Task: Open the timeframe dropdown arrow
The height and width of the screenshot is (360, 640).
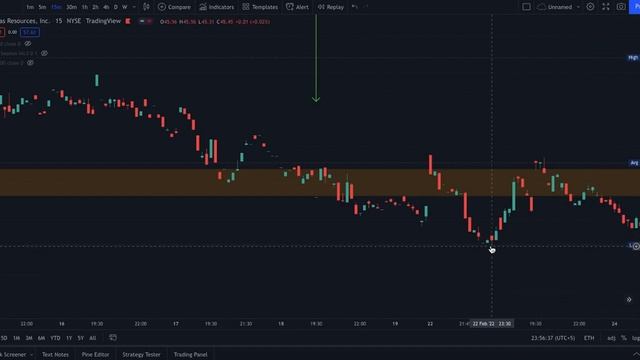Action: [x=134, y=7]
